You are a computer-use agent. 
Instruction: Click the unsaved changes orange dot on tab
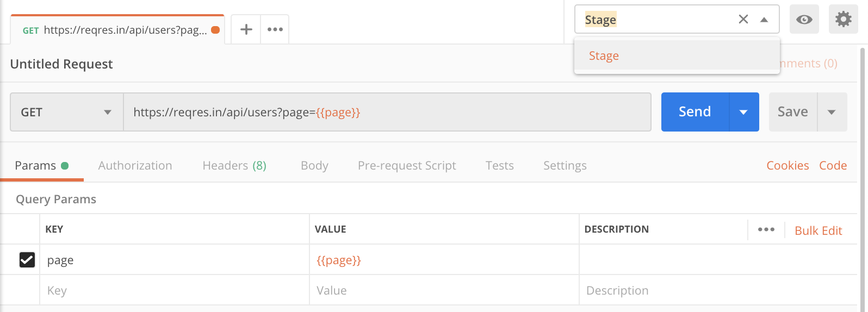(x=215, y=30)
